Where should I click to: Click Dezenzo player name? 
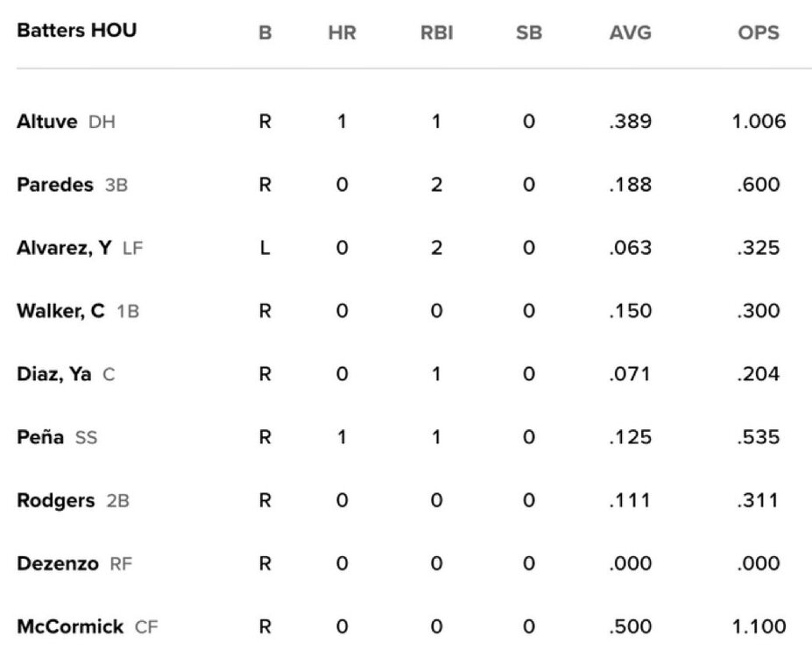(x=58, y=563)
